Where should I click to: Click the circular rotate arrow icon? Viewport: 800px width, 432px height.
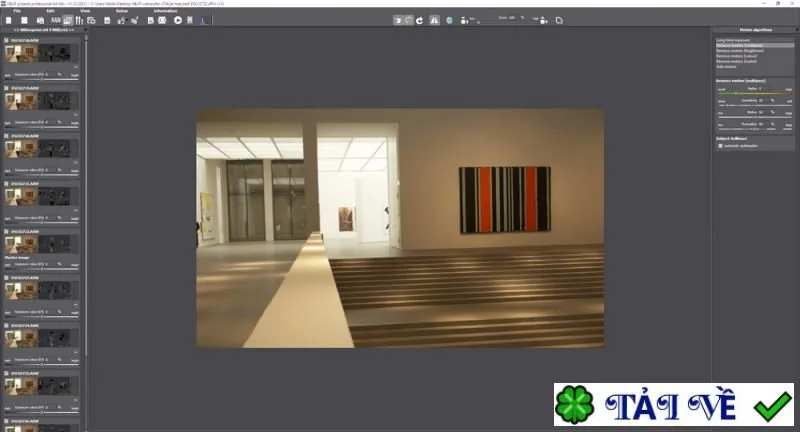(x=419, y=20)
